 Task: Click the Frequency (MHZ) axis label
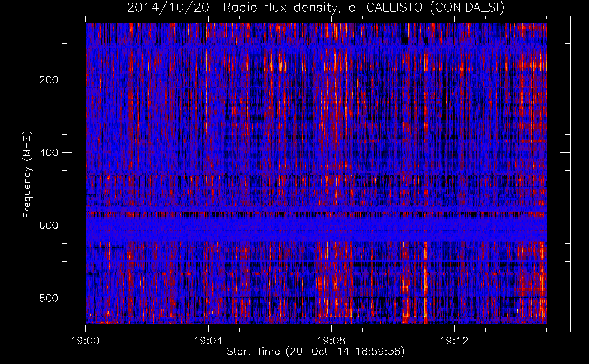click(x=27, y=174)
